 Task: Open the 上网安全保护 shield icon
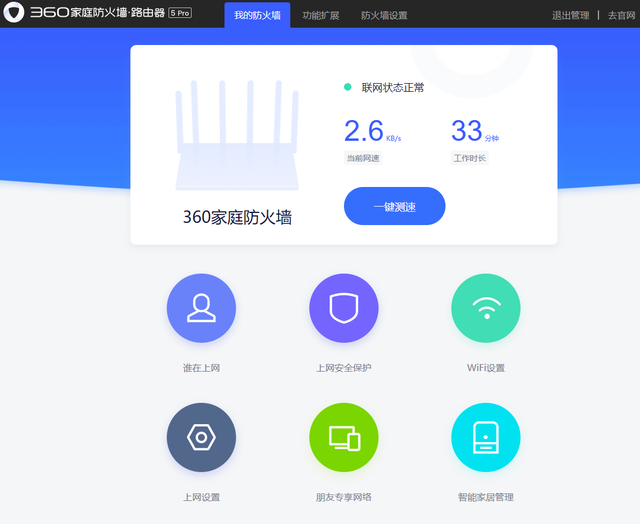(344, 308)
